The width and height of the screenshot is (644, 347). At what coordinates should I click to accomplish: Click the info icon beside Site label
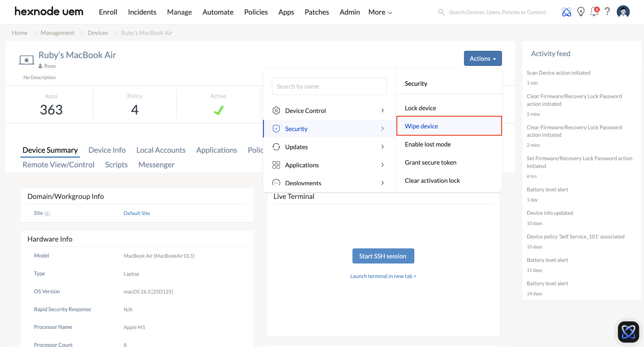point(47,213)
